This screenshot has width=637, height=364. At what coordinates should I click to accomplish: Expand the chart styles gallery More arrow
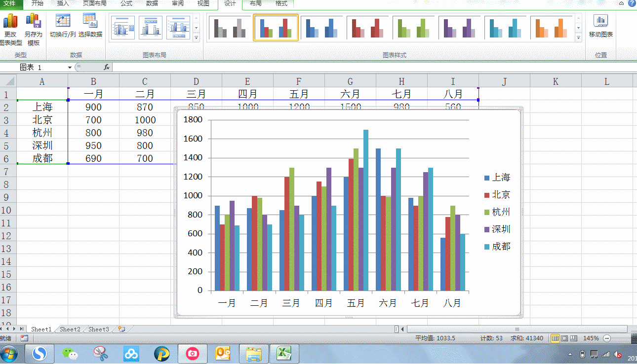(579, 37)
